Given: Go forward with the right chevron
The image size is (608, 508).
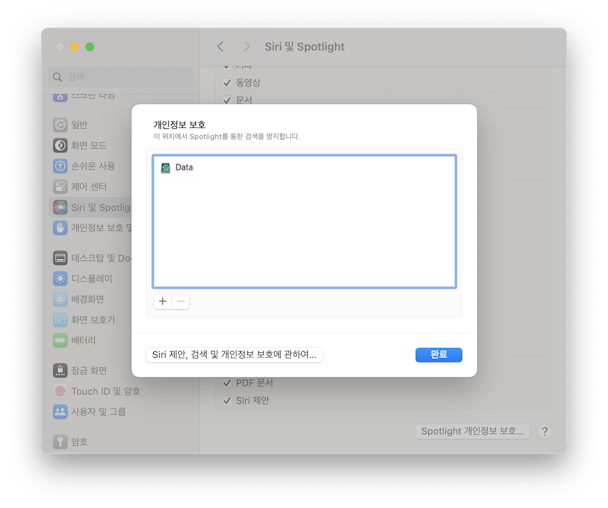Looking at the screenshot, I should tap(246, 47).
